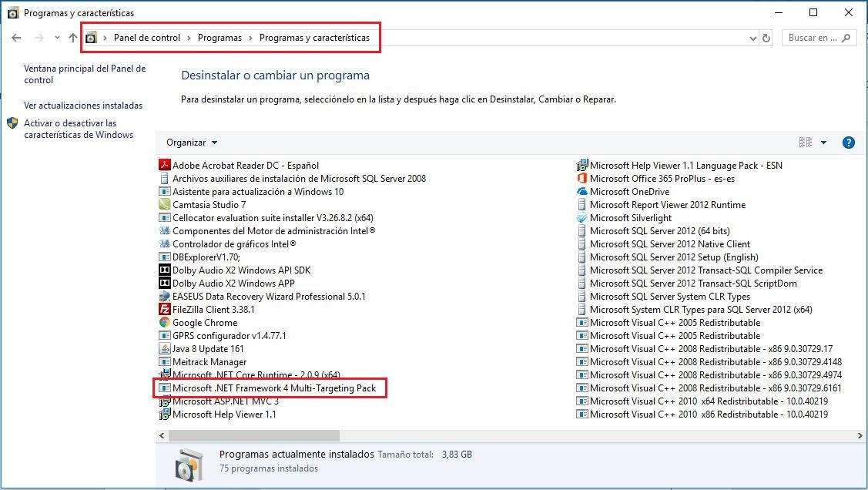Select Microsoft Visual C++ 2010 x64 Redistributable
The width and height of the screenshot is (868, 490).
(702, 401)
